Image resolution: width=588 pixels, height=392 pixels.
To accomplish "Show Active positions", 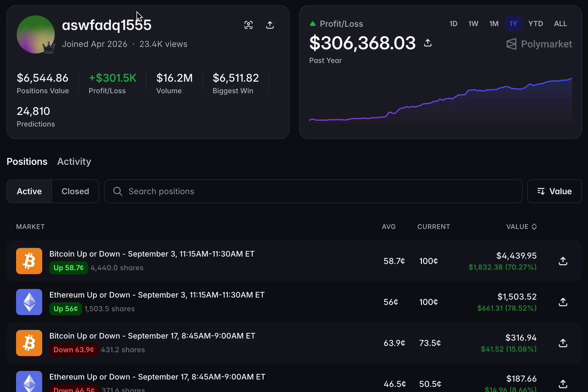I will [29, 191].
